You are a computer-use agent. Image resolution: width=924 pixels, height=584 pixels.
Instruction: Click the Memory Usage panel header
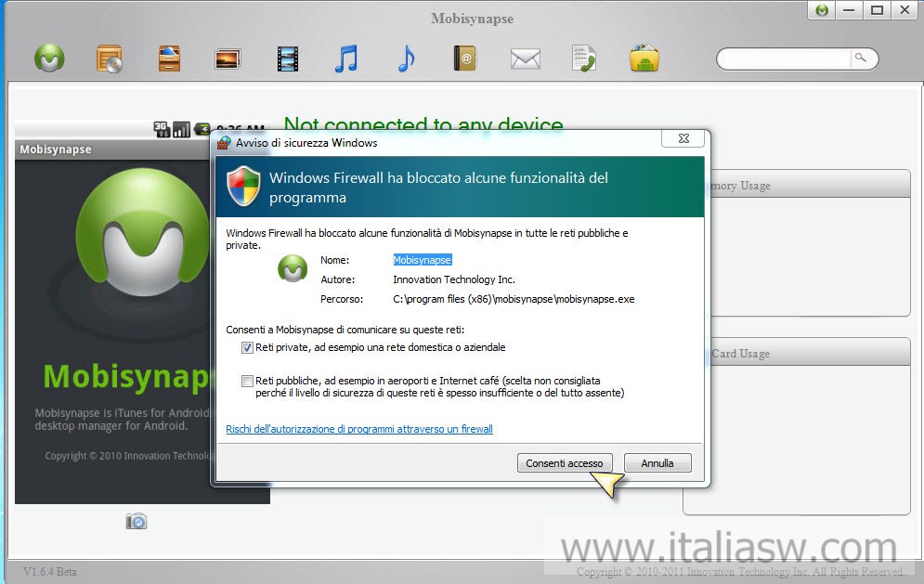click(810, 185)
